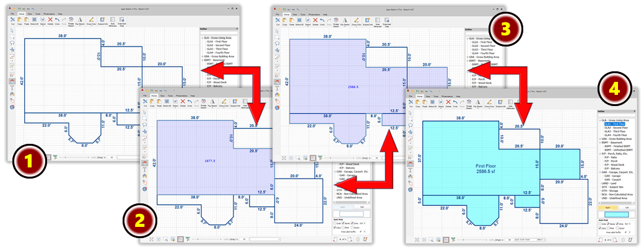Click the globe tool in the unshaded sketch window
The width and height of the screenshot is (644, 248).
12,107
